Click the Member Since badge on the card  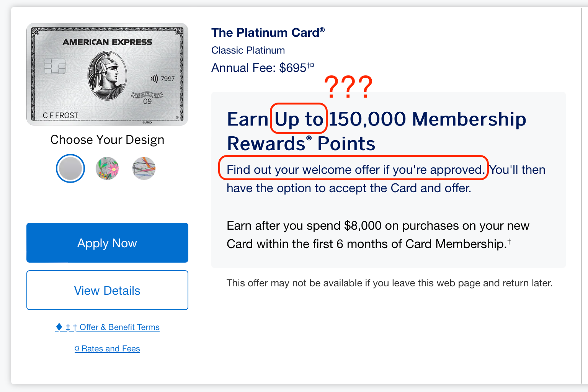[x=147, y=95]
